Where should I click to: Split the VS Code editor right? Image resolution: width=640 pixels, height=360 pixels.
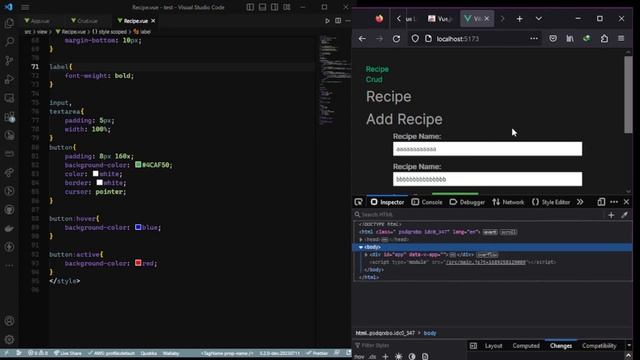338,21
